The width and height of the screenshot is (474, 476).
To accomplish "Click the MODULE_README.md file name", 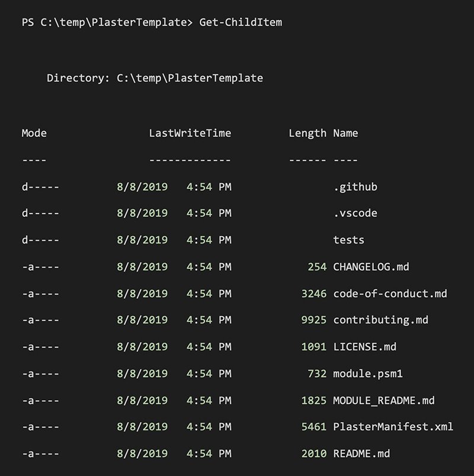I will 383,400.
